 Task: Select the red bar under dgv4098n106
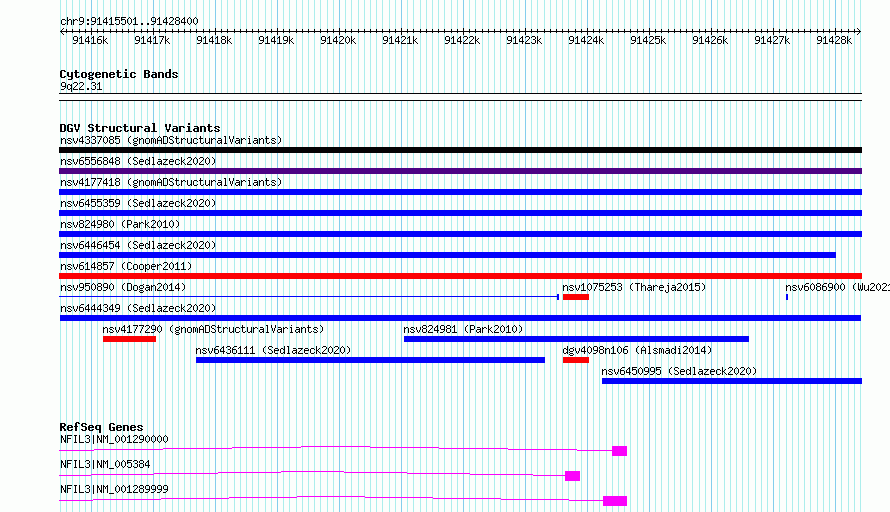[x=576, y=360]
